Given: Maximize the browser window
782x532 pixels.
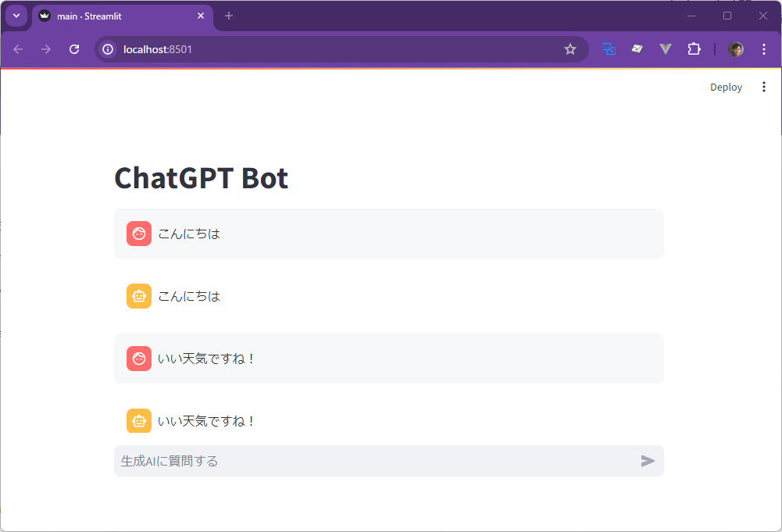Looking at the screenshot, I should 727,16.
